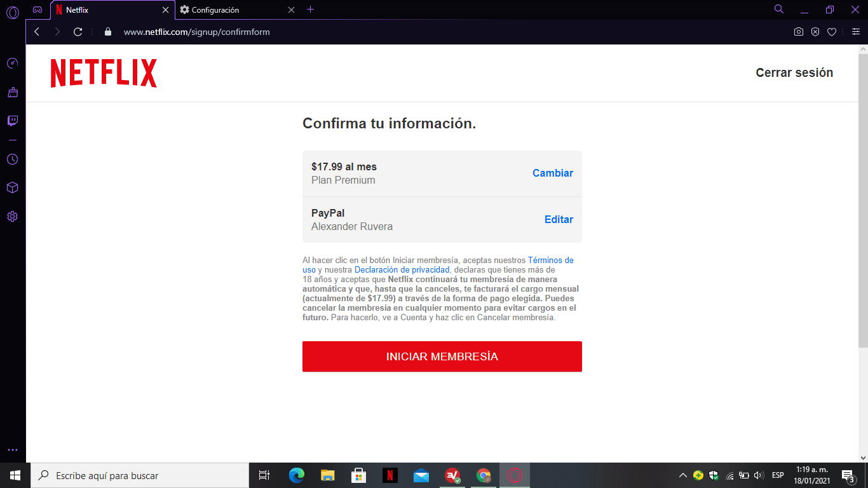The width and height of the screenshot is (868, 488).
Task: Open the Declaración de privacidad link
Action: pos(402,270)
